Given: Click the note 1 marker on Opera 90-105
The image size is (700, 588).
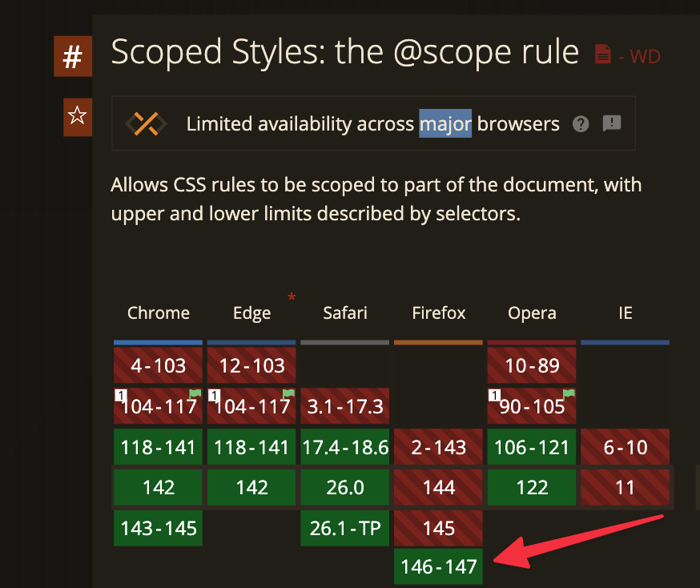Looking at the screenshot, I should tap(494, 395).
